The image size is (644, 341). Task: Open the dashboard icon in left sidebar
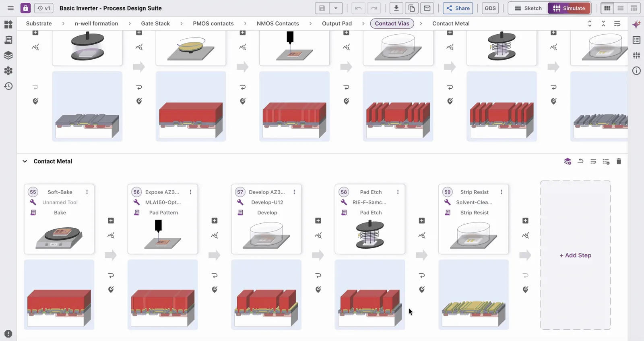(8, 25)
